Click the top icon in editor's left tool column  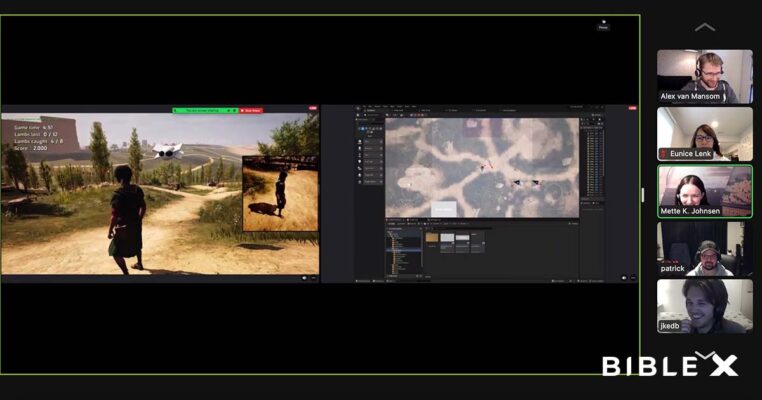360,141
